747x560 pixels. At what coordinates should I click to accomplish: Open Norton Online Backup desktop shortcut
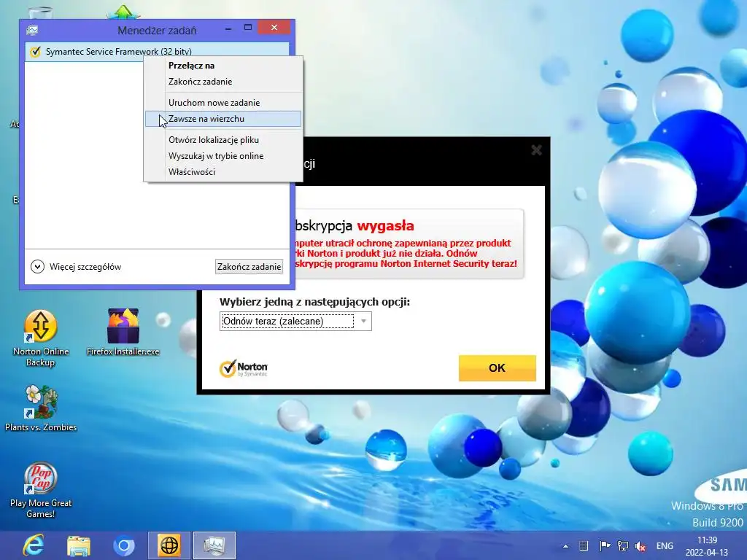(41, 338)
